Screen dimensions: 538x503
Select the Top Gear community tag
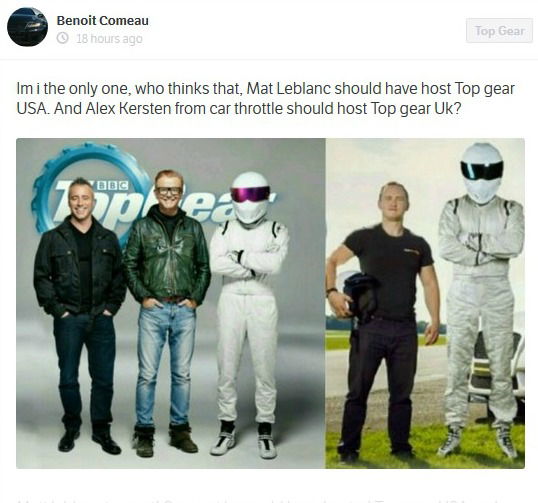click(x=499, y=31)
